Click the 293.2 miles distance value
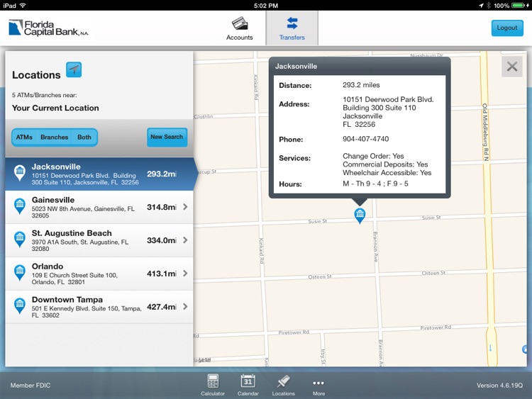532x399 pixels. pos(361,85)
